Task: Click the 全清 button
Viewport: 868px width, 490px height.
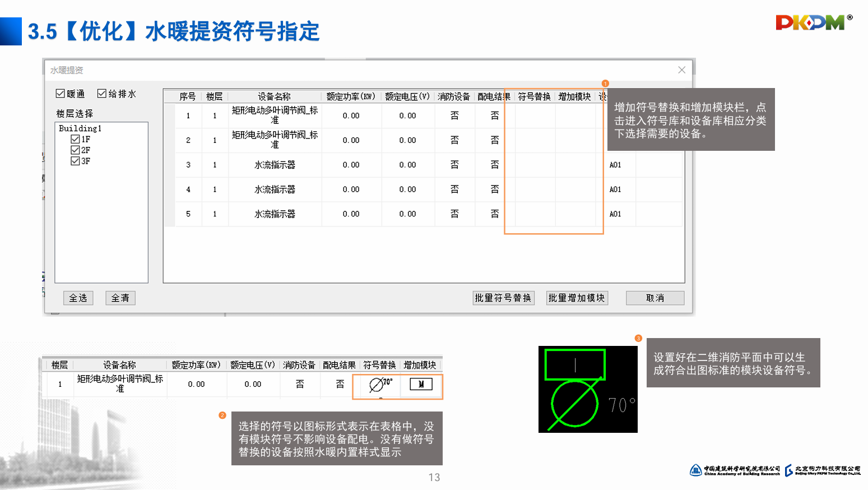Action: 120,298
